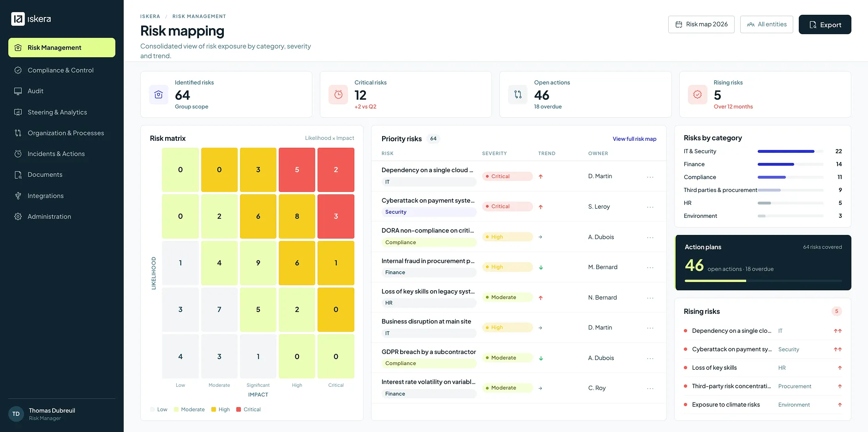Open options for Interest rate volatility row
This screenshot has width=868, height=432.
[x=650, y=388]
